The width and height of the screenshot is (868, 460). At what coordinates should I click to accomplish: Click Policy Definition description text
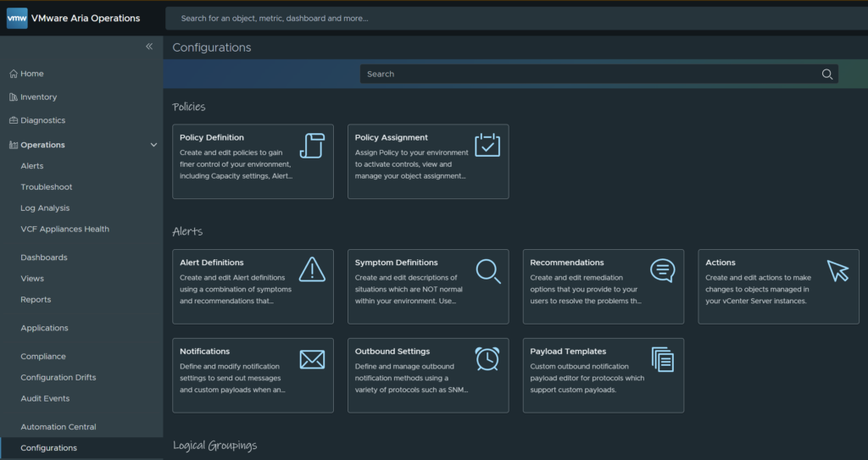click(x=236, y=164)
